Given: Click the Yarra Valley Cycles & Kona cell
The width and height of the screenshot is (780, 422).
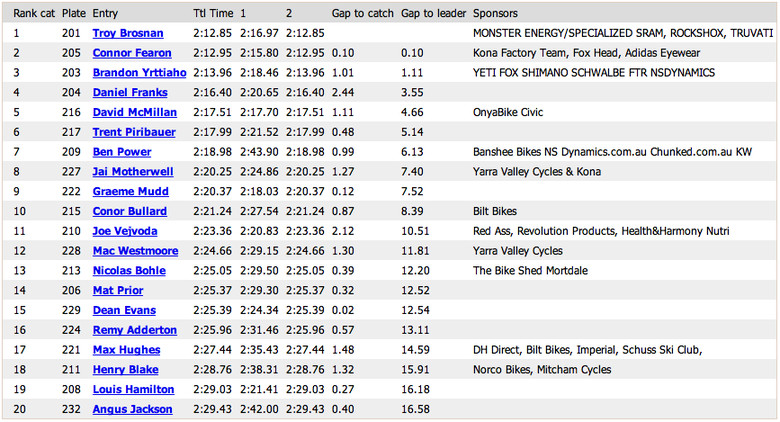Looking at the screenshot, I should pyautogui.click(x=537, y=172).
